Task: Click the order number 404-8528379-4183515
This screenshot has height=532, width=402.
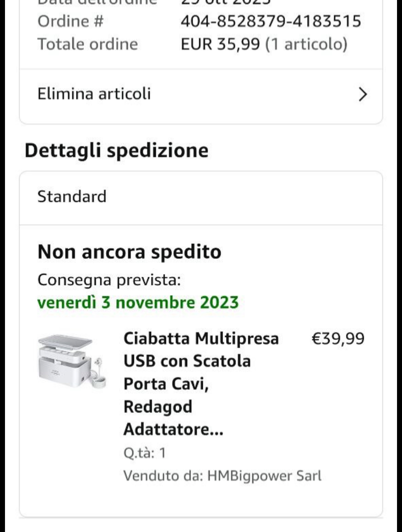Action: click(x=271, y=21)
